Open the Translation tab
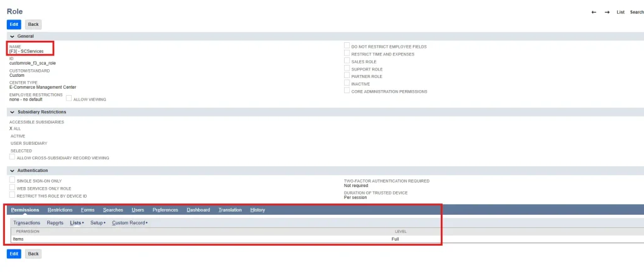This screenshot has width=644, height=279. [x=230, y=210]
